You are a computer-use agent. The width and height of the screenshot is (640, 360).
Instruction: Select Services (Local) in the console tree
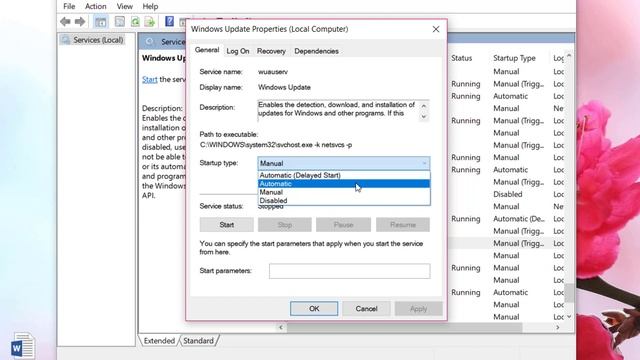(98, 40)
